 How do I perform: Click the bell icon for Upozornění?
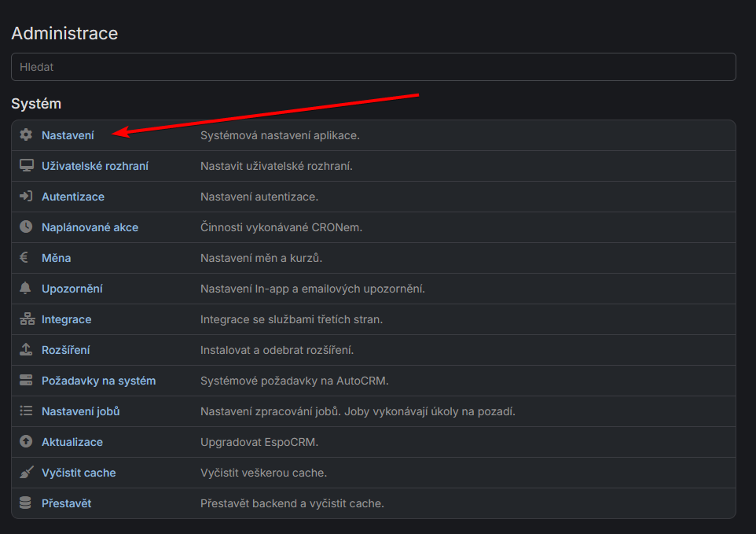[x=26, y=289]
